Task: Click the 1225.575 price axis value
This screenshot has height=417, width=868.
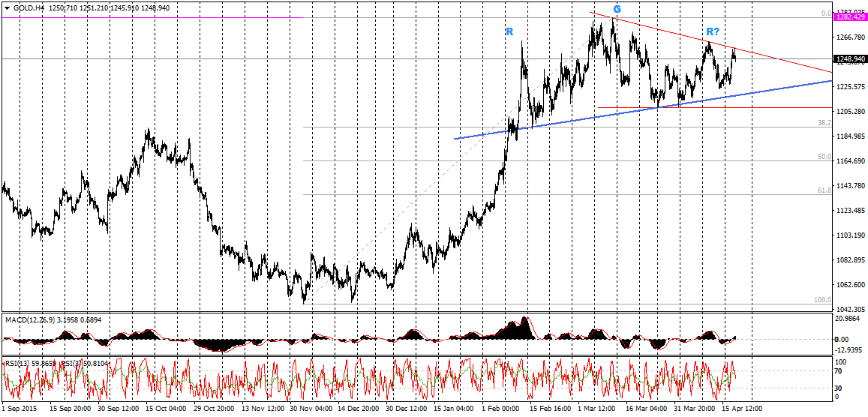Action: click(849, 87)
